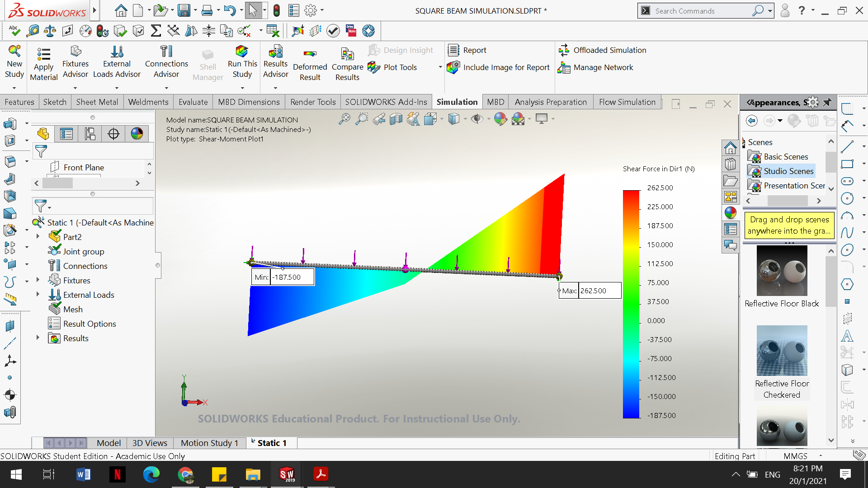Open the Deformed Result tool
The image size is (868, 488).
310,54
